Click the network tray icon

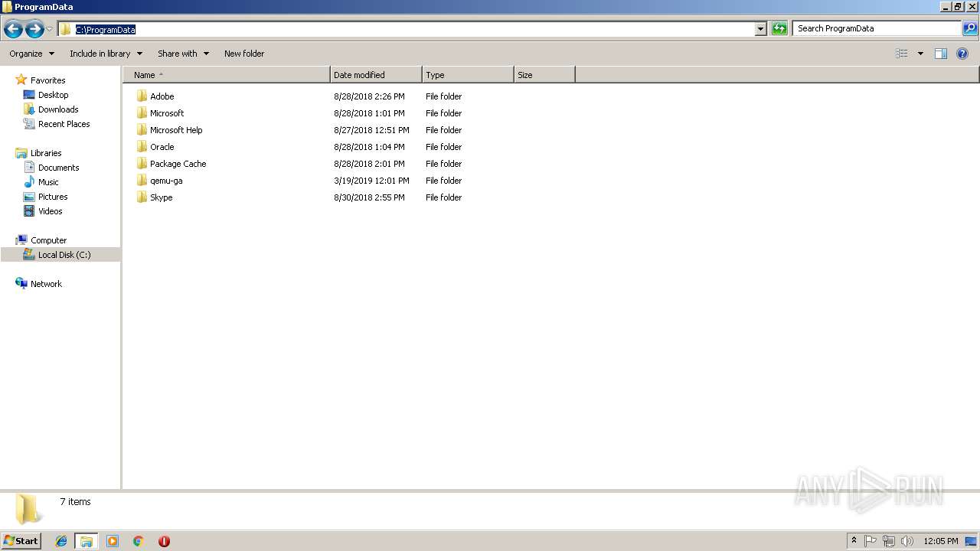(x=889, y=541)
